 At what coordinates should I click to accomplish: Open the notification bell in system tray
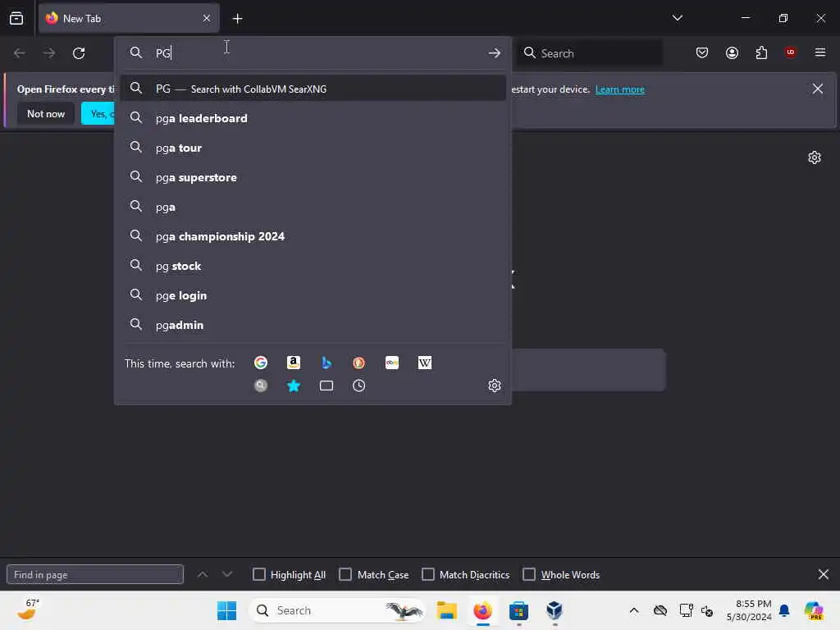(x=784, y=610)
